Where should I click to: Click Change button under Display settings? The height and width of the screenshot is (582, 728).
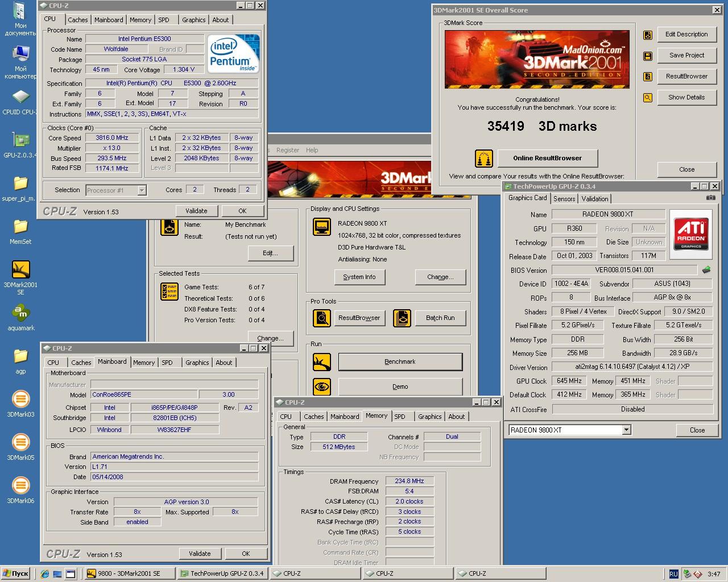click(x=440, y=277)
